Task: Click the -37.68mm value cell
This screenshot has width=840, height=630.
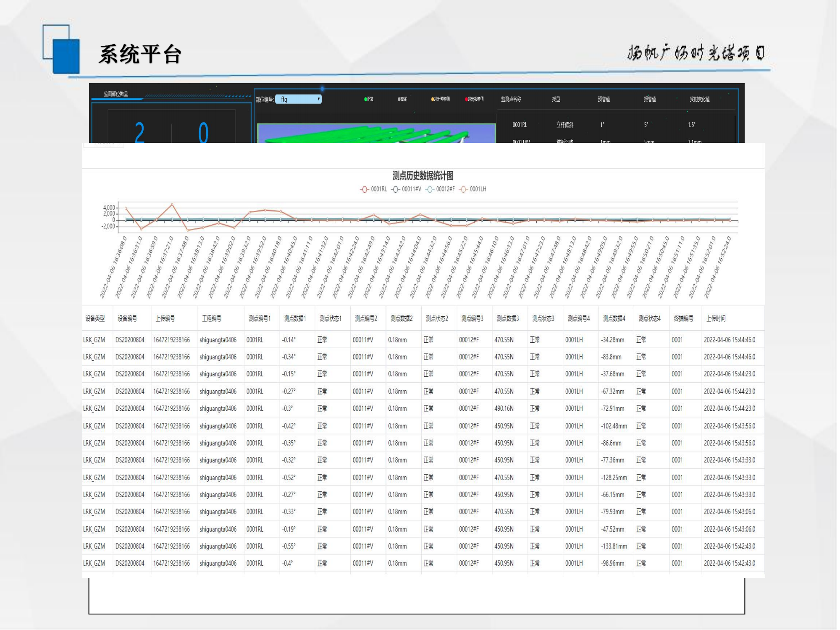Action: tap(612, 374)
